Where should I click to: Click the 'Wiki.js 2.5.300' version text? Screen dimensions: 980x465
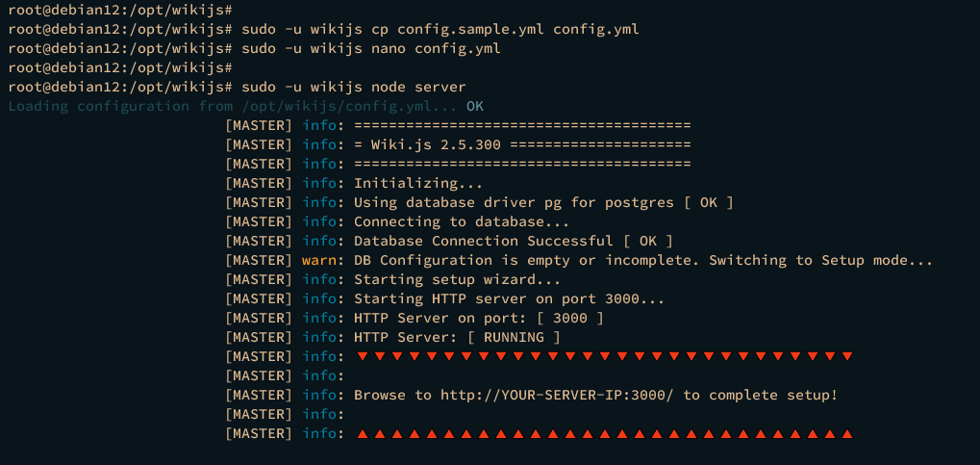click(x=437, y=145)
